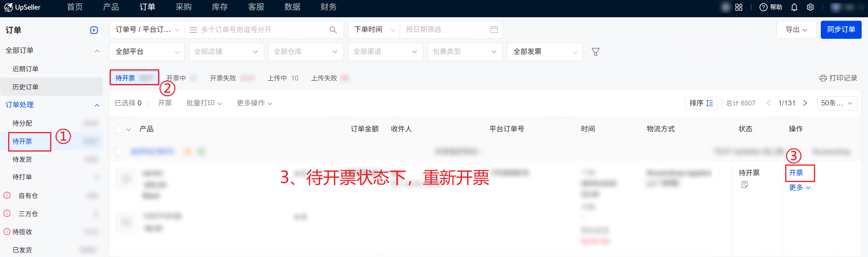
Task: Expand the 全部平台 dropdown
Action: click(x=146, y=52)
